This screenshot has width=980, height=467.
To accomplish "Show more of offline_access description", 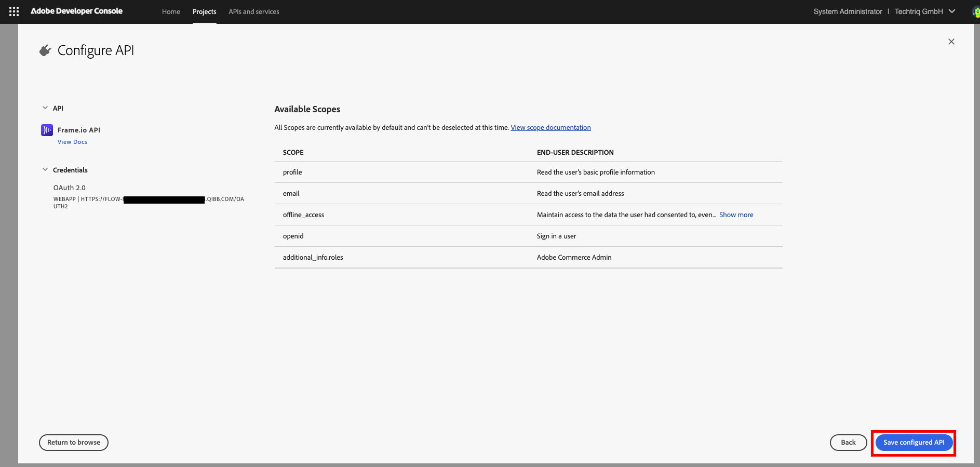I will coord(736,215).
